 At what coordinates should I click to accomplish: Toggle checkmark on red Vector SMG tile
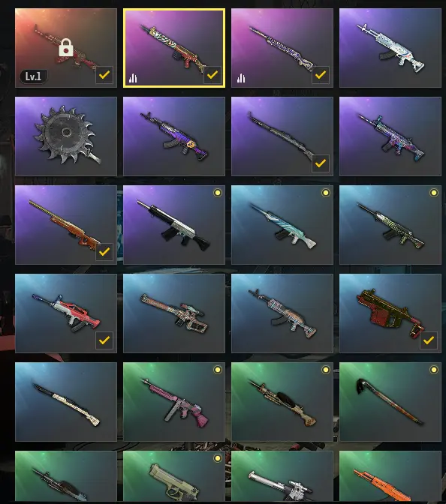429,340
